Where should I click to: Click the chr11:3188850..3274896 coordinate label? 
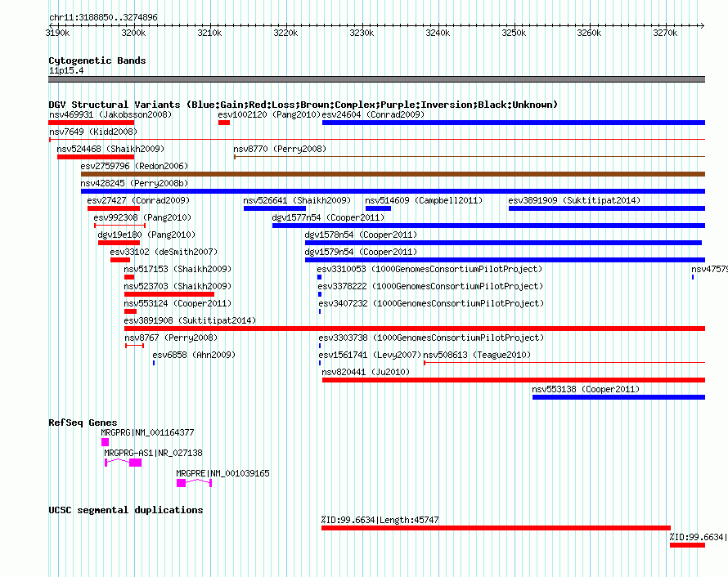point(103,17)
